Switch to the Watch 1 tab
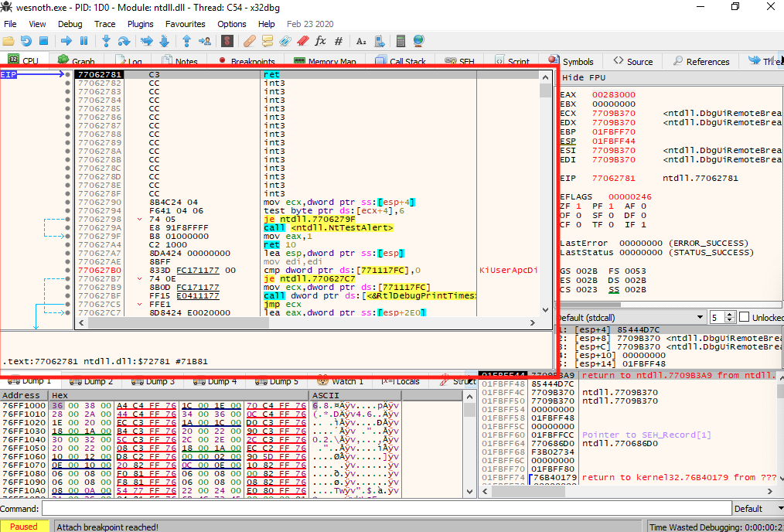 click(340, 381)
